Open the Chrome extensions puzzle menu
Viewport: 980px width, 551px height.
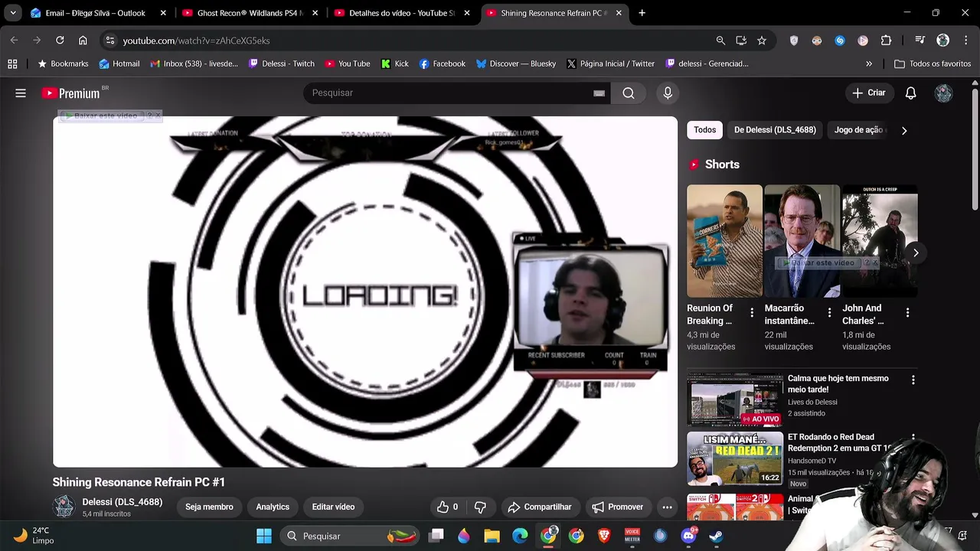[886, 41]
